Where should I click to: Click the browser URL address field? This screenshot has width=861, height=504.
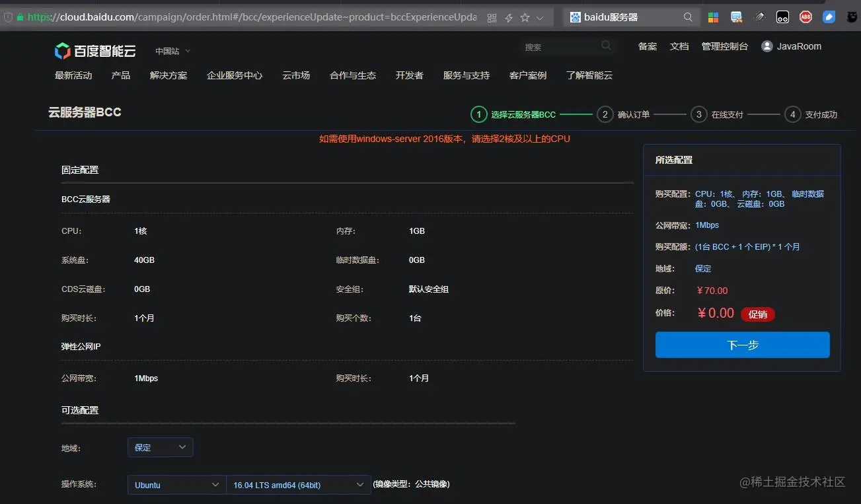(252, 18)
